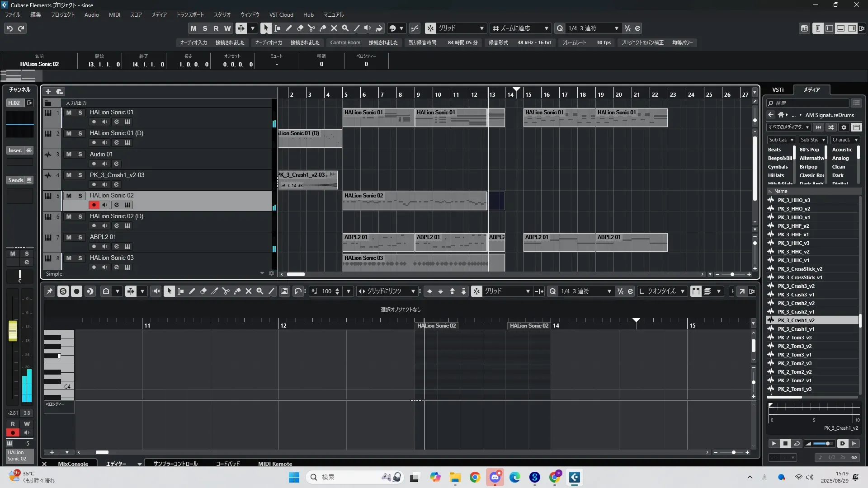868x488 pixels.
Task: Select the Zoom magnifier tool in top toolbar
Action: tap(345, 28)
